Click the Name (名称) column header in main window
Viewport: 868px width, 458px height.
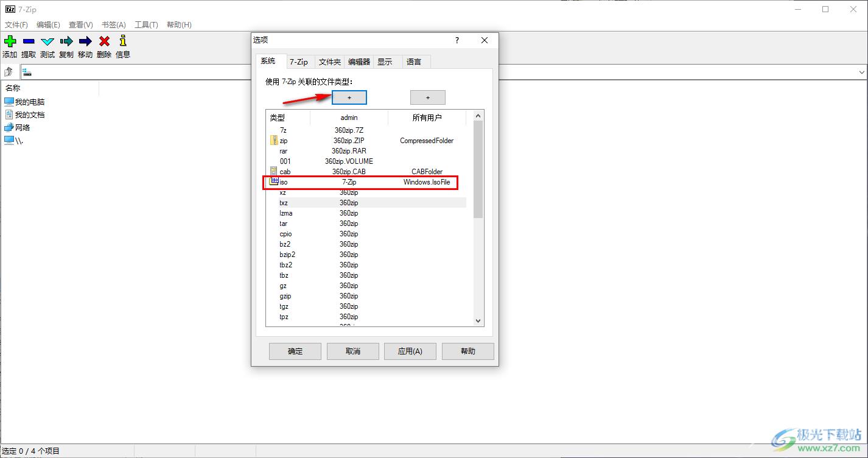click(50, 88)
